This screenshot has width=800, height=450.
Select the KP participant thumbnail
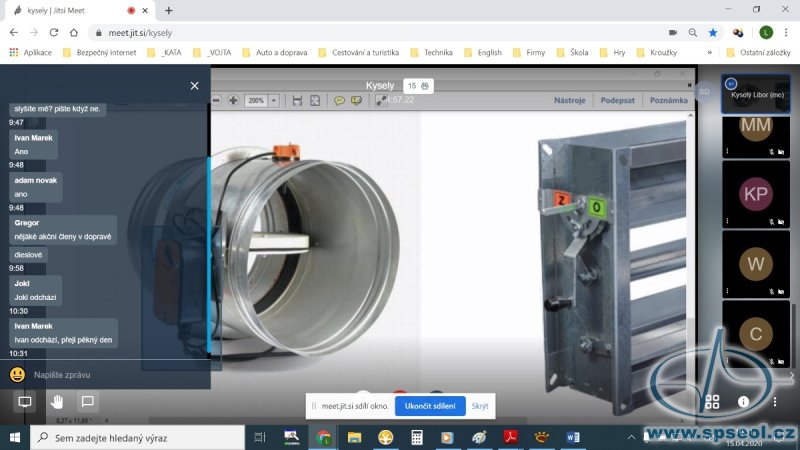pyautogui.click(x=756, y=194)
